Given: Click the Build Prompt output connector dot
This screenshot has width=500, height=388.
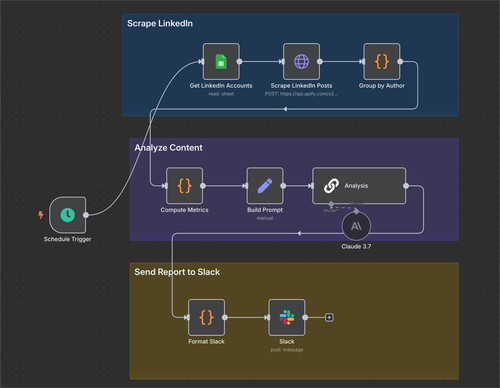Looking at the screenshot, I should tap(283, 186).
